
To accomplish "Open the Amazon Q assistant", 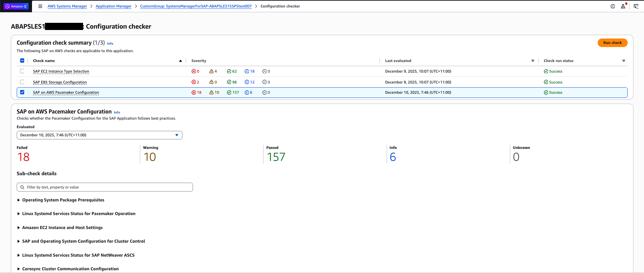I will (16, 6).
